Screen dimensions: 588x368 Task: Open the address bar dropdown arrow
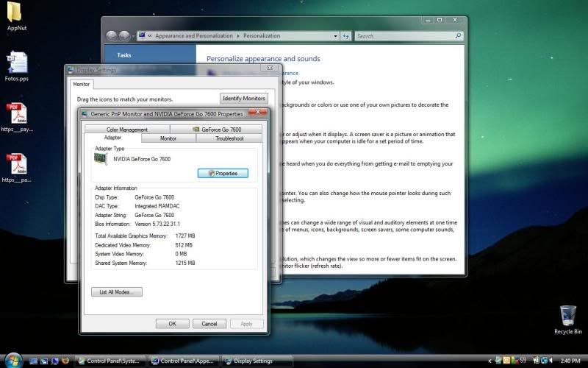pos(335,36)
